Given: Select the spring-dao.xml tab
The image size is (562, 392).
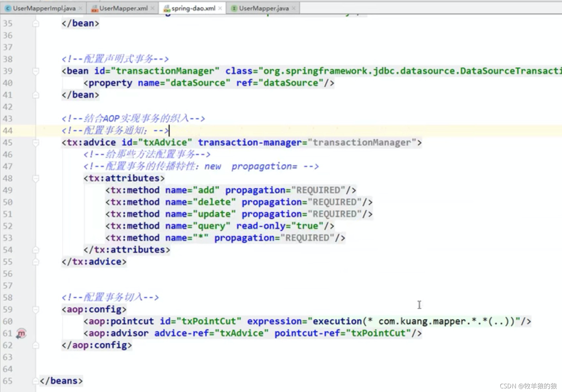Looking at the screenshot, I should tap(193, 8).
